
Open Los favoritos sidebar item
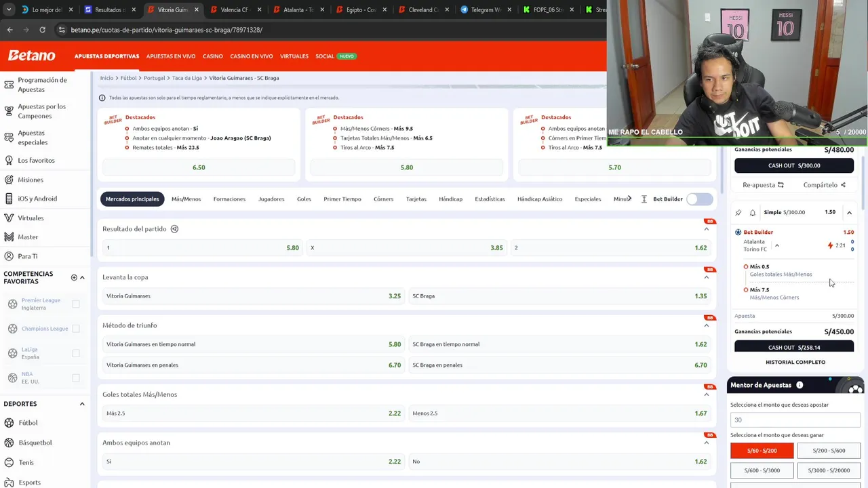point(36,161)
